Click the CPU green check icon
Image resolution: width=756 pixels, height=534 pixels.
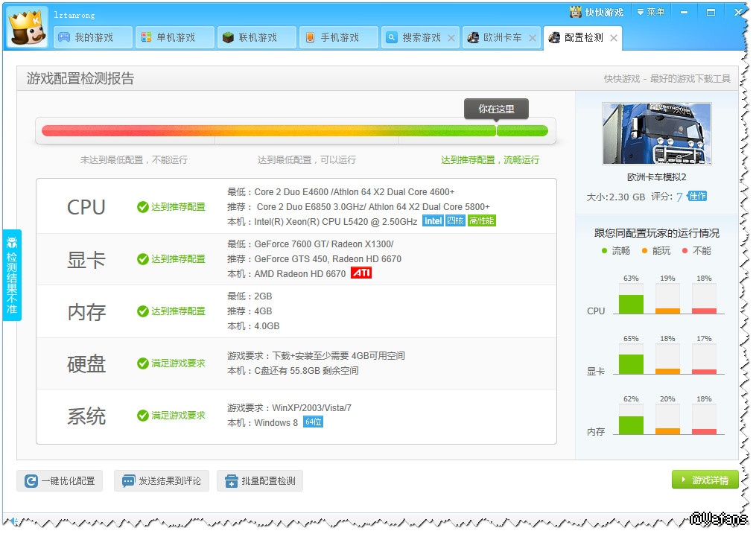click(143, 207)
